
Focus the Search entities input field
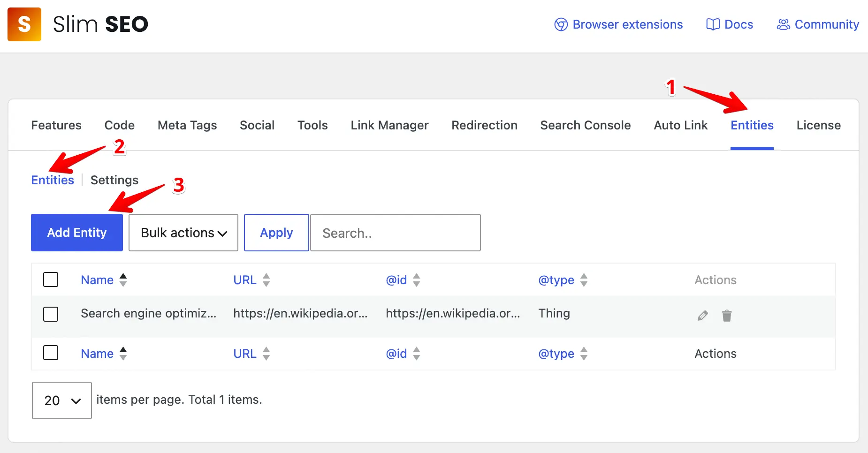396,233
